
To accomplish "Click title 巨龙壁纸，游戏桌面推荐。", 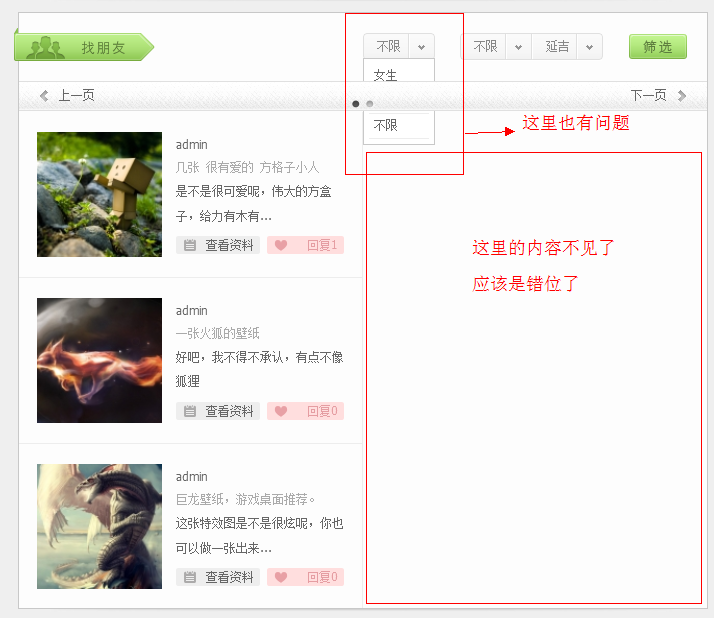I will point(245,500).
